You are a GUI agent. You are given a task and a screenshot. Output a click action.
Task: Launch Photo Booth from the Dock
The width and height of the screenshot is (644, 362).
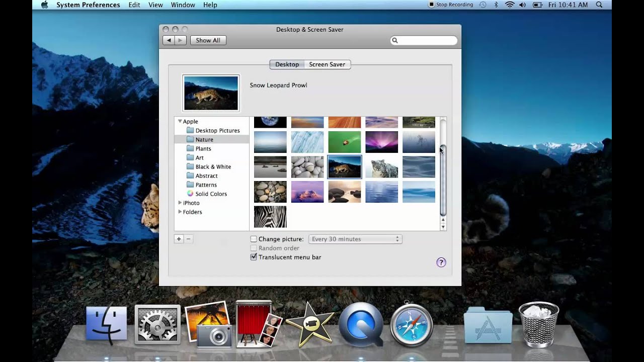coord(258,323)
